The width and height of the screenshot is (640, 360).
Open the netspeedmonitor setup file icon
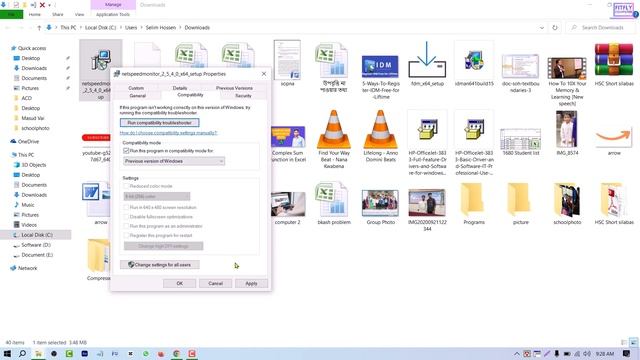pyautogui.click(x=100, y=61)
